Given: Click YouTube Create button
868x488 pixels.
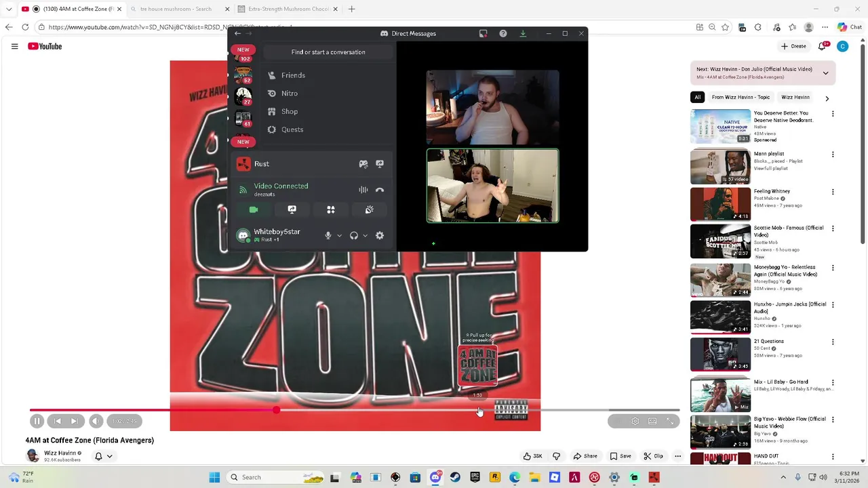Looking at the screenshot, I should pyautogui.click(x=793, y=46).
